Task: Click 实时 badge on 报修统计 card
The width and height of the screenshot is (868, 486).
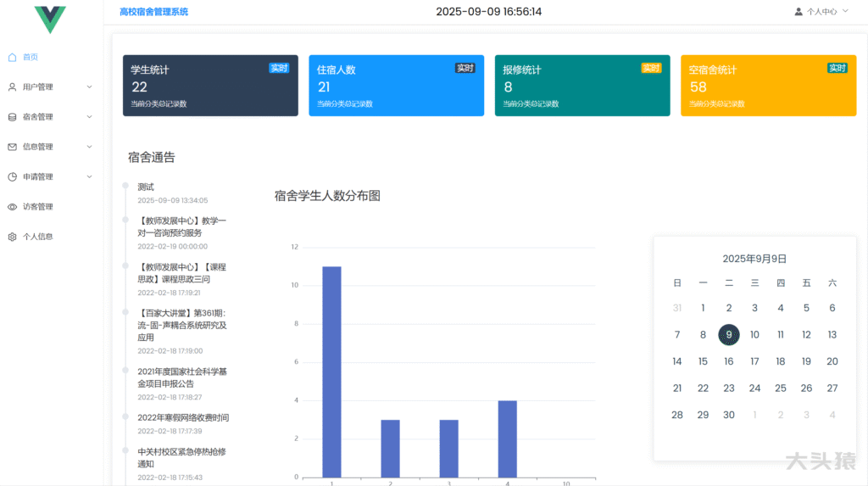Action: pos(651,68)
